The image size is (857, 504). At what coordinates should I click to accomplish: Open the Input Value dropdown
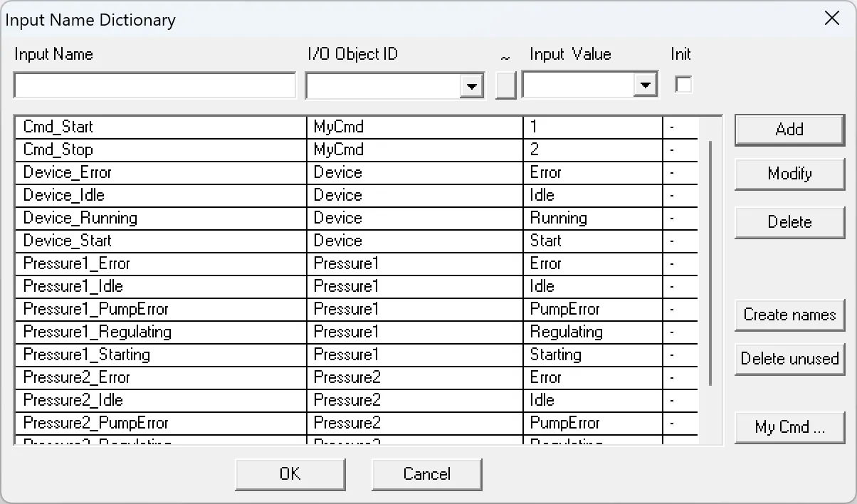pyautogui.click(x=646, y=85)
